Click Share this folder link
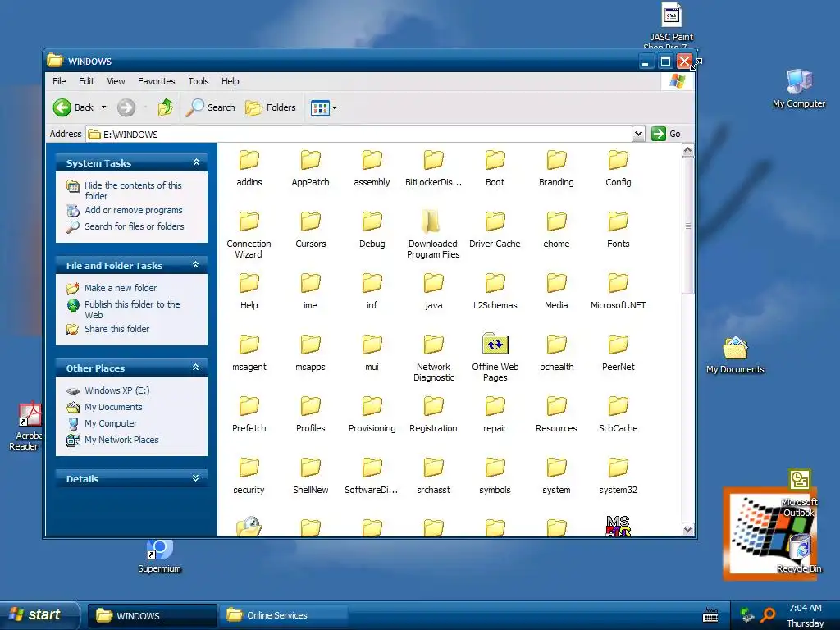840x630 pixels. click(x=116, y=329)
